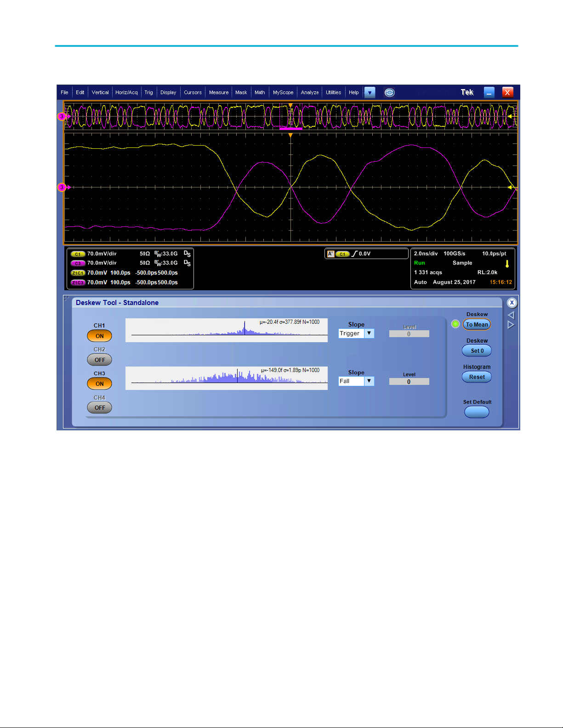The image size is (563, 728).
Task: Click orange trigger position marker on overview
Action: point(290,106)
